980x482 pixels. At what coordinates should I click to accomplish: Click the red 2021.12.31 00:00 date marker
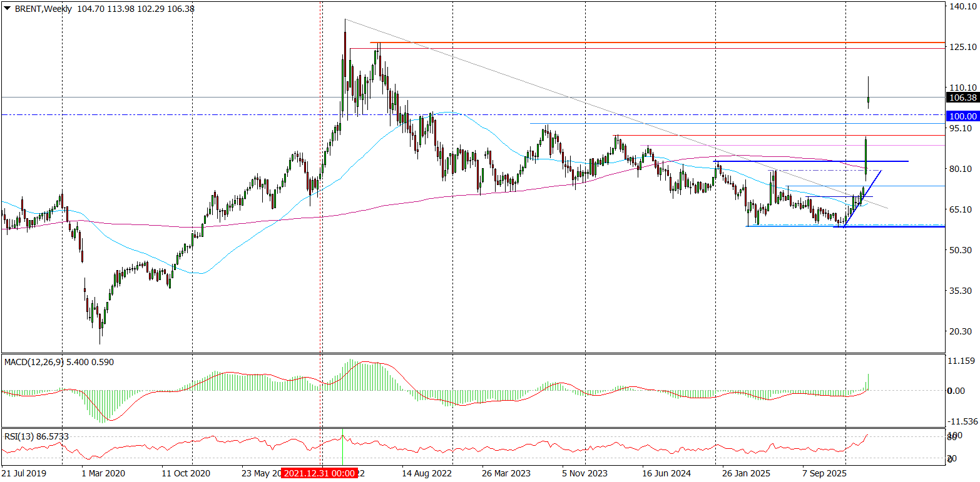(x=319, y=473)
